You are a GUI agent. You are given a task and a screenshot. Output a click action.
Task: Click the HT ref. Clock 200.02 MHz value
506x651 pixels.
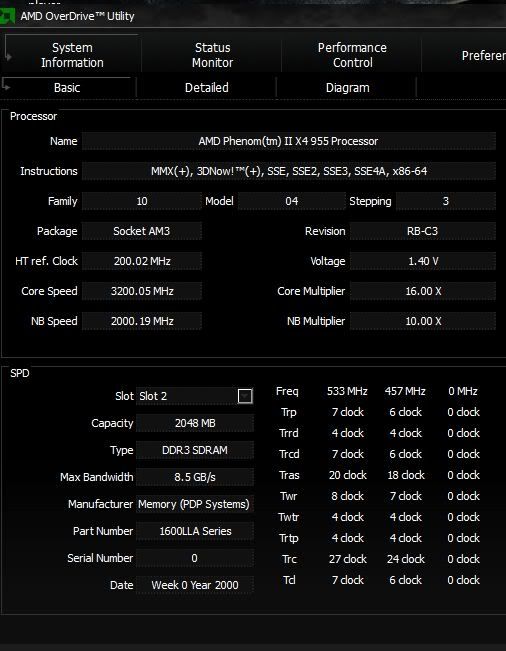[x=142, y=261]
